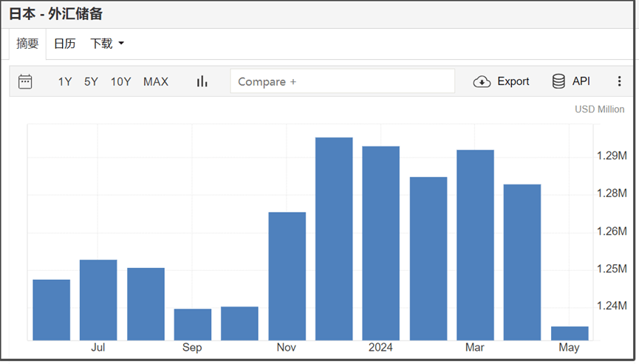
Task: Click the tallest bar for December
Action: (x=334, y=238)
